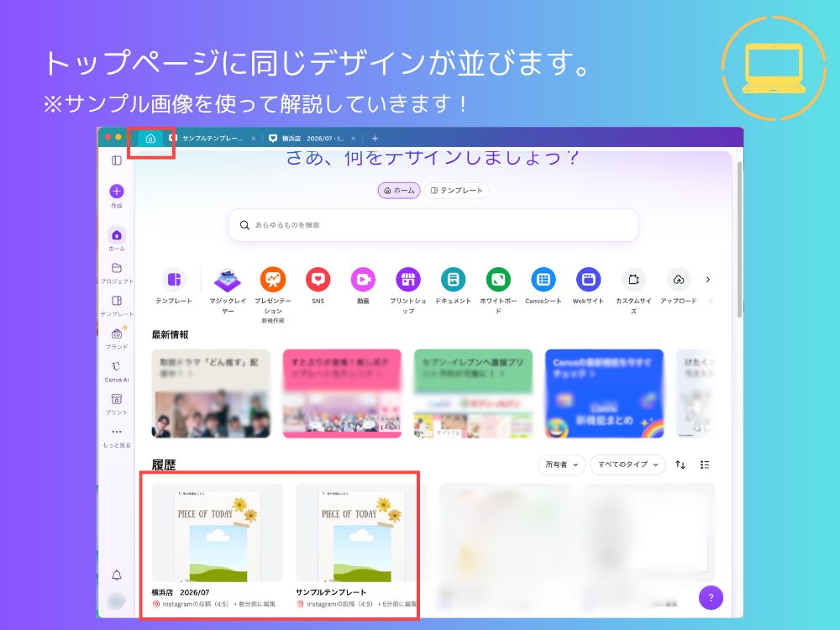Click the 履歴 section heading
Viewport: 840px width, 630px height.
point(164,465)
